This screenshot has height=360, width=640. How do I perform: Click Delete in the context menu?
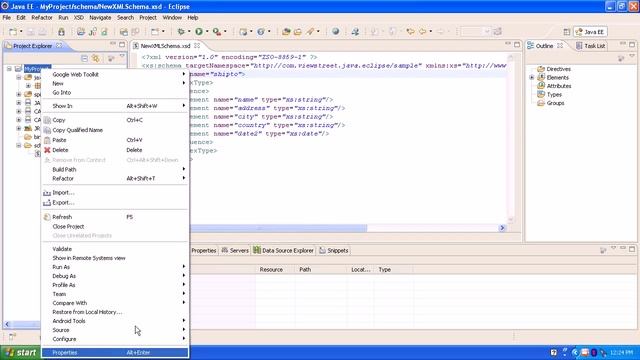click(115, 150)
